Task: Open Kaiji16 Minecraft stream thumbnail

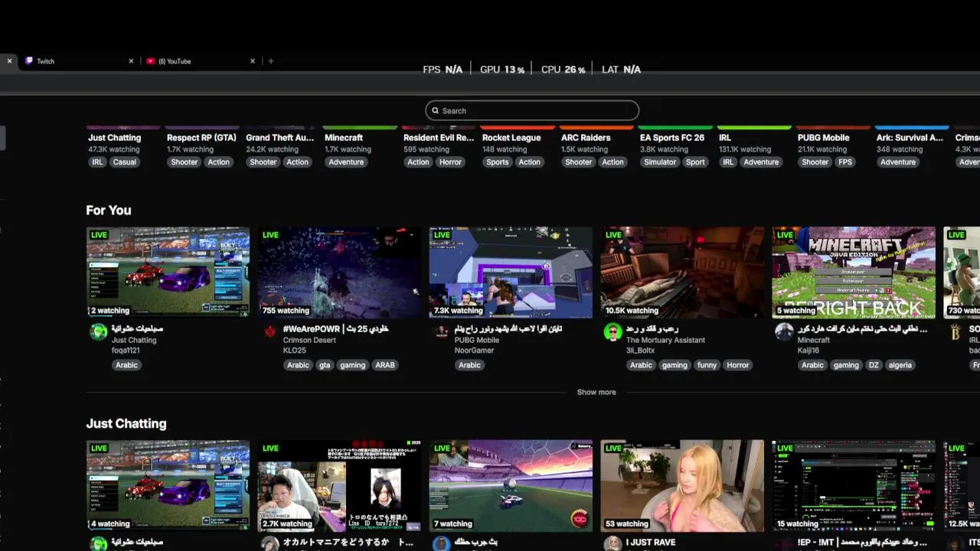Action: pyautogui.click(x=854, y=272)
